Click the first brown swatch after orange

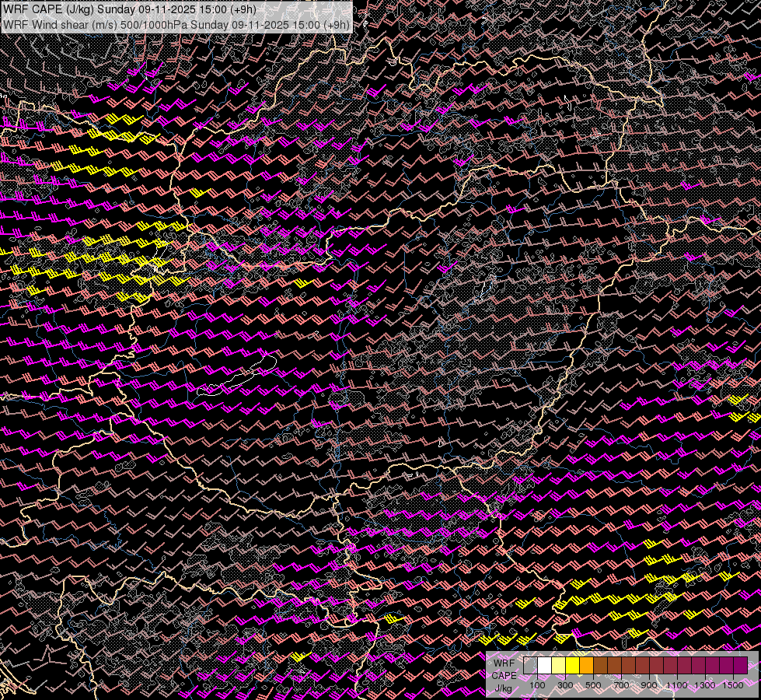coord(600,665)
